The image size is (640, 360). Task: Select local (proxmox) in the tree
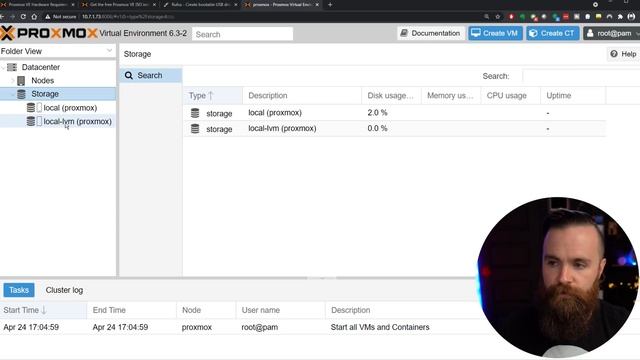tap(70, 108)
